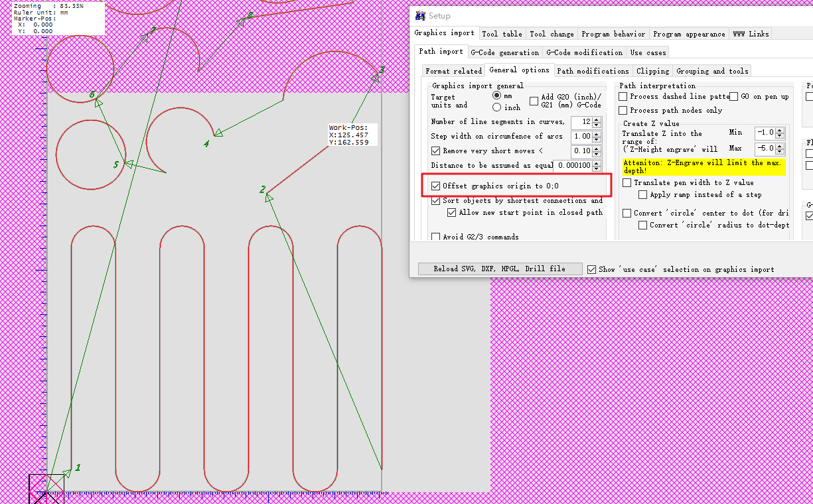Viewport: 813px width, 504px height.
Task: Select the inch target units option
Action: coord(496,107)
